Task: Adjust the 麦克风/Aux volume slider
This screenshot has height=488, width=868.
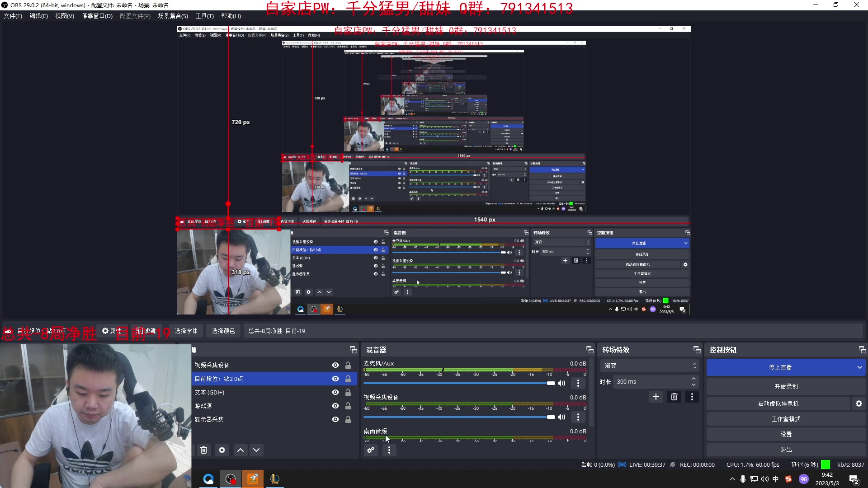Action: (460, 383)
